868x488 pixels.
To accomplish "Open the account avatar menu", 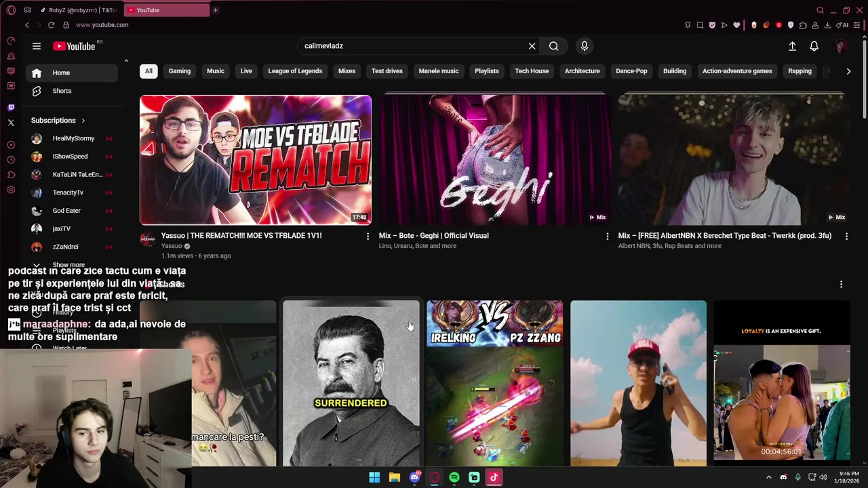I will 841,46.
